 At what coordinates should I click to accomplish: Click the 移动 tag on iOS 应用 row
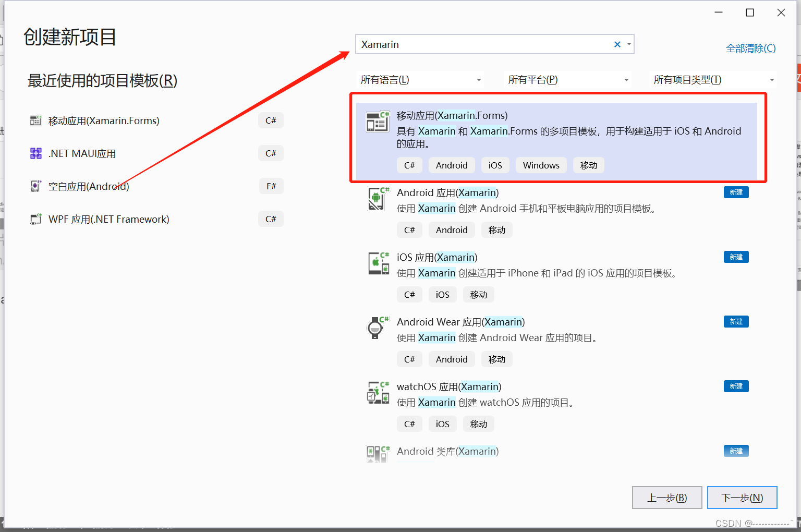click(479, 295)
